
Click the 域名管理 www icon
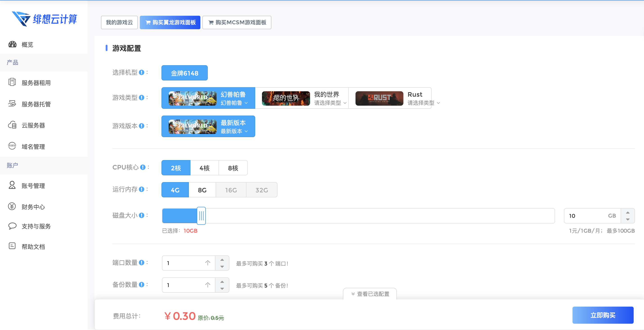12,146
